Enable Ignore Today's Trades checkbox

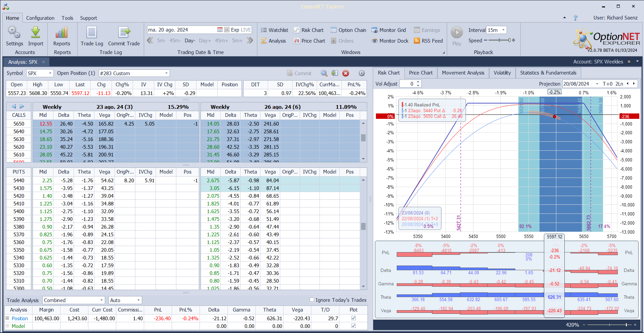pyautogui.click(x=312, y=300)
